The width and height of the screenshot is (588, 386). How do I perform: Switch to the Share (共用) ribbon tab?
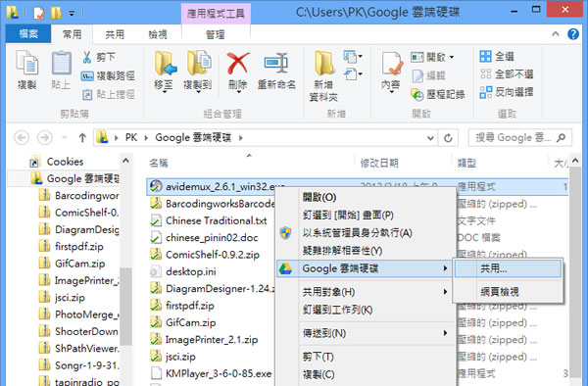click(x=115, y=34)
